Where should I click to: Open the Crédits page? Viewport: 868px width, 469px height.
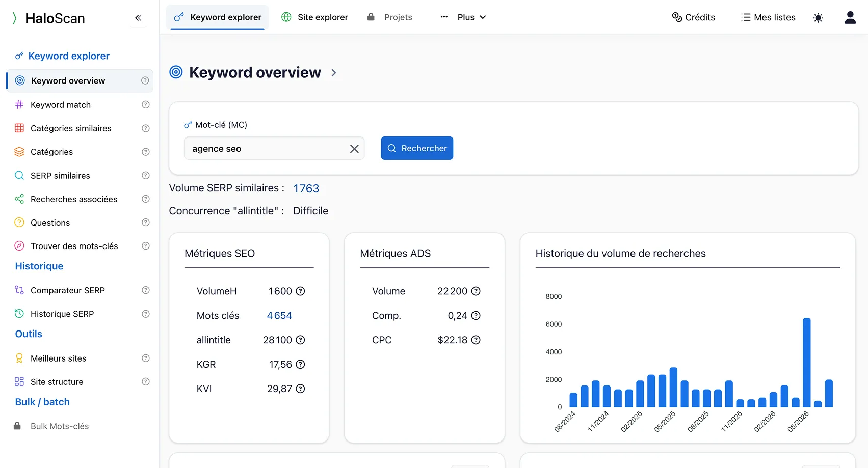[x=694, y=17]
